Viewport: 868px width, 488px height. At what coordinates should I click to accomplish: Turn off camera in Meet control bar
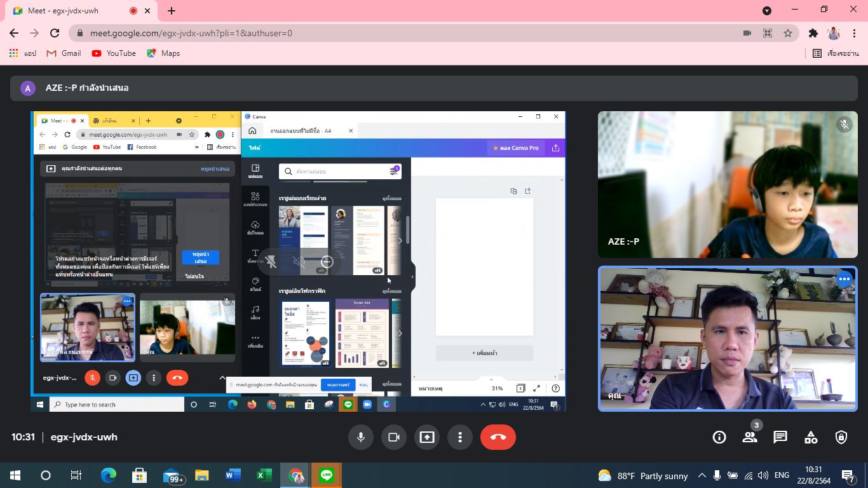pyautogui.click(x=393, y=437)
